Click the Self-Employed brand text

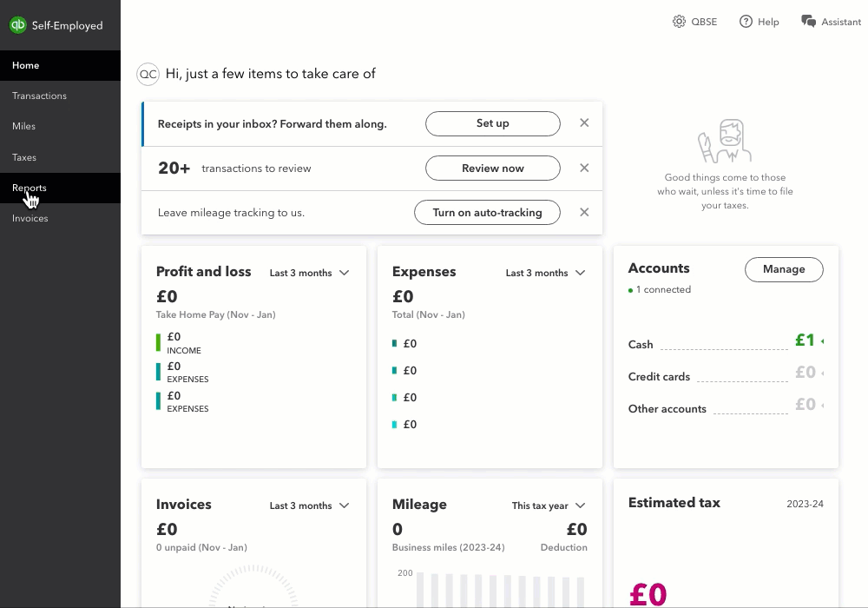[67, 25]
